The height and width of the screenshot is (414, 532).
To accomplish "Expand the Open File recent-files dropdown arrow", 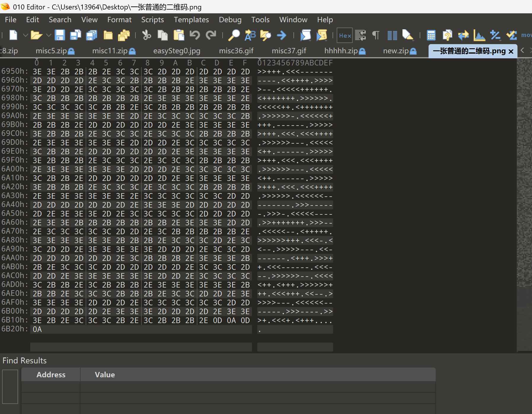I will [49, 35].
